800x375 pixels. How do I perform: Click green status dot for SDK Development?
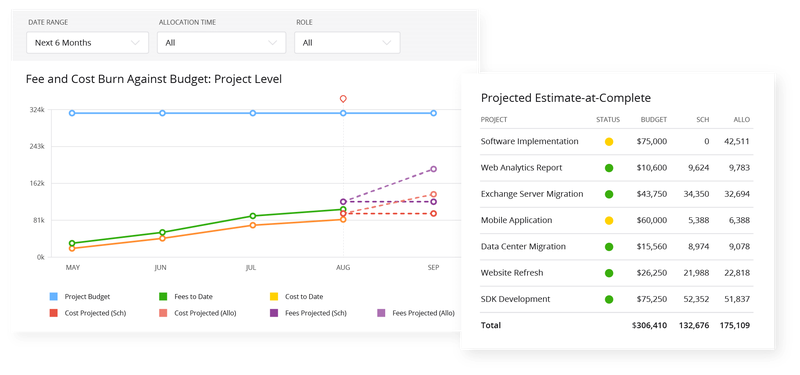(609, 299)
